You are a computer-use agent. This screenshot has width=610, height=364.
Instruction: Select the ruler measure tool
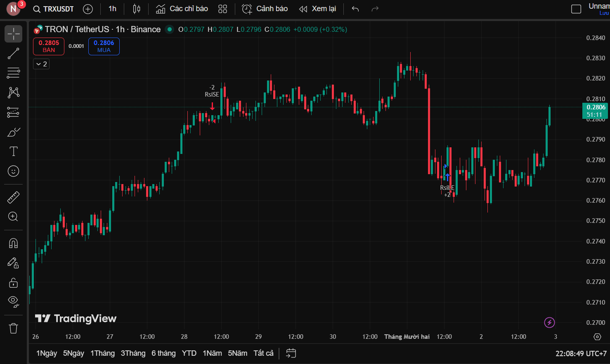click(x=13, y=197)
